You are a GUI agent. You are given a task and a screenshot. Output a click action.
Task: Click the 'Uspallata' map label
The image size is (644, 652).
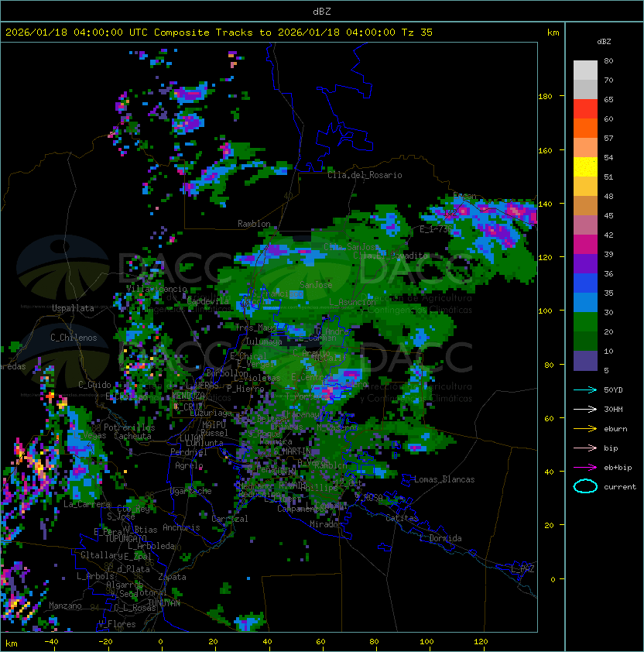tap(73, 308)
